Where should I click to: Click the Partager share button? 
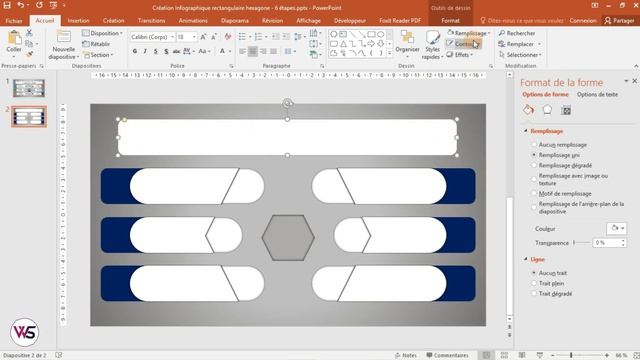619,20
